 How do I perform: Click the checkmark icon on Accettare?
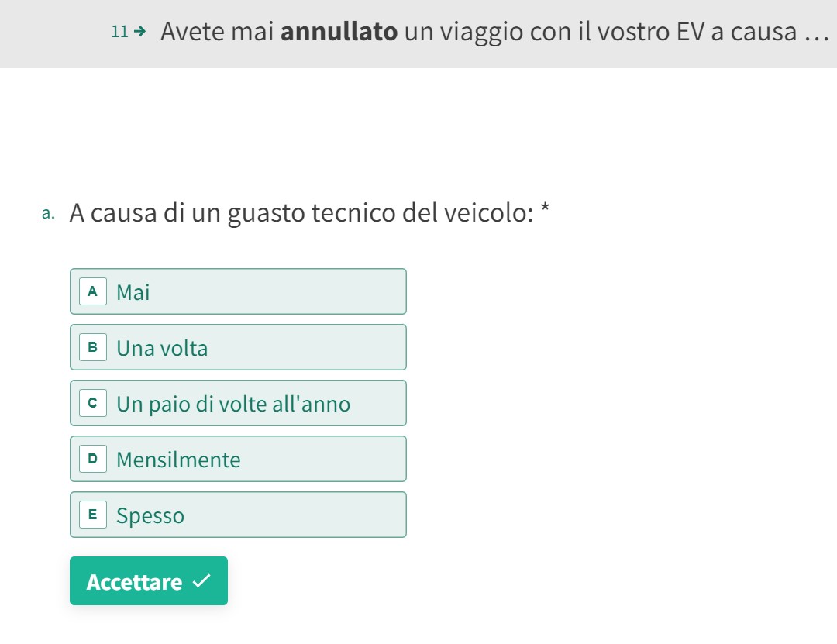[201, 580]
